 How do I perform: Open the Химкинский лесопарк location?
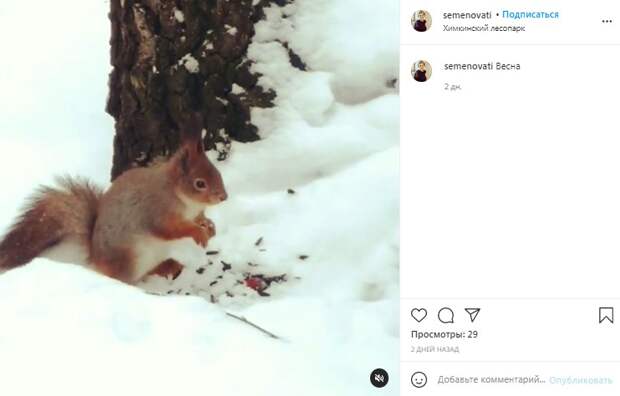[484, 28]
